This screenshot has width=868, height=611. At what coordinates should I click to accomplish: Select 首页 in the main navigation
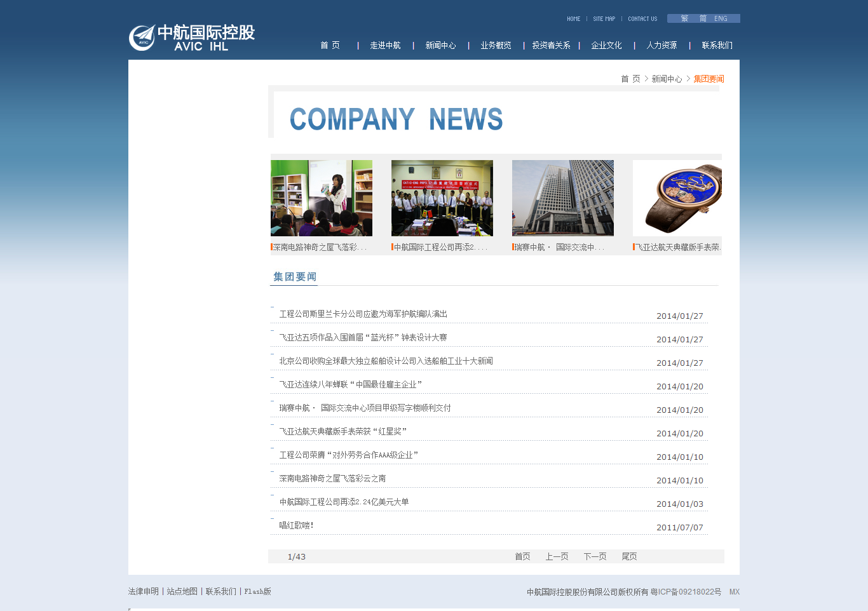pos(330,45)
